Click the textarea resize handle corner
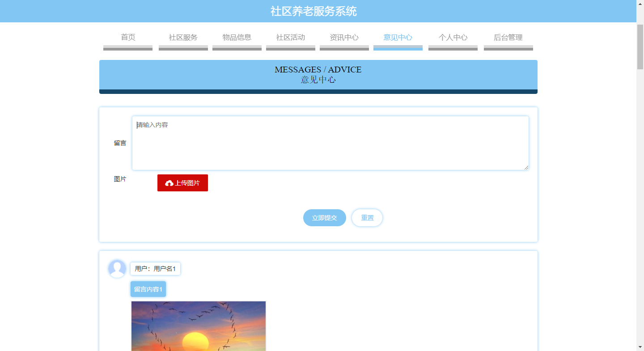 coord(526,167)
